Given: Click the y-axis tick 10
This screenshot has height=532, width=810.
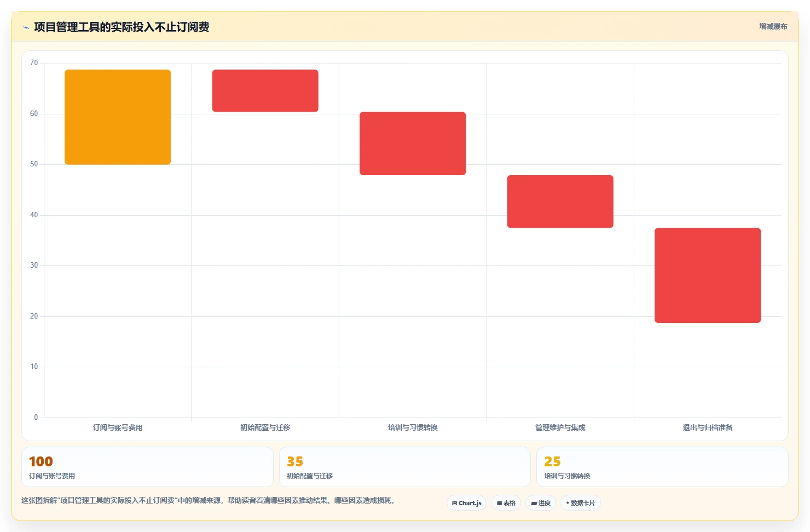Looking at the screenshot, I should 34,367.
